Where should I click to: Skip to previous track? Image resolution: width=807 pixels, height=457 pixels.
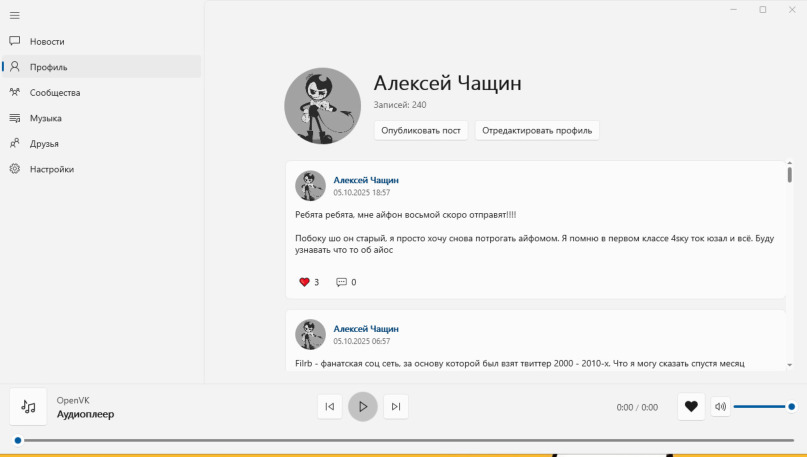330,407
